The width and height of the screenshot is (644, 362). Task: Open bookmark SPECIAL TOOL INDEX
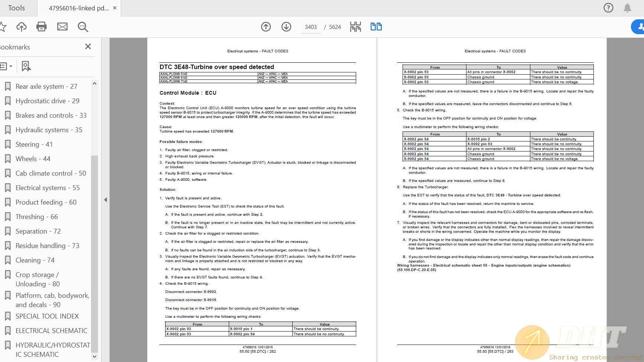pyautogui.click(x=47, y=316)
